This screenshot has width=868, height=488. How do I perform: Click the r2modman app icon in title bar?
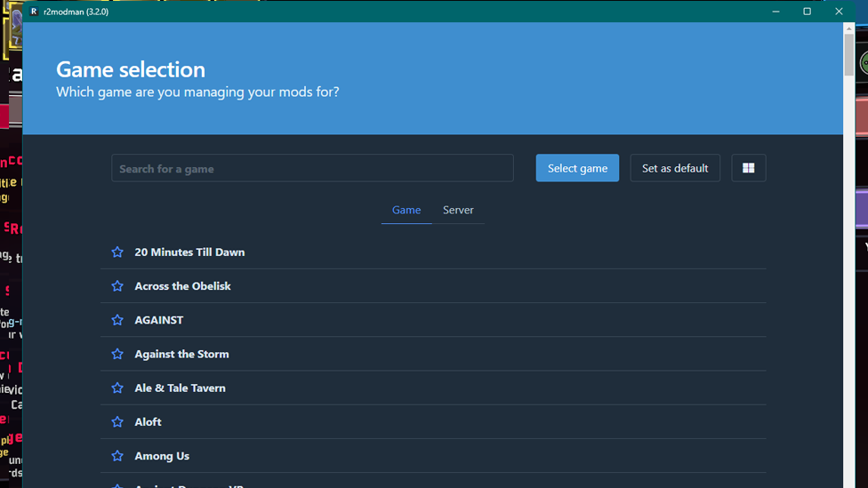pyautogui.click(x=34, y=12)
